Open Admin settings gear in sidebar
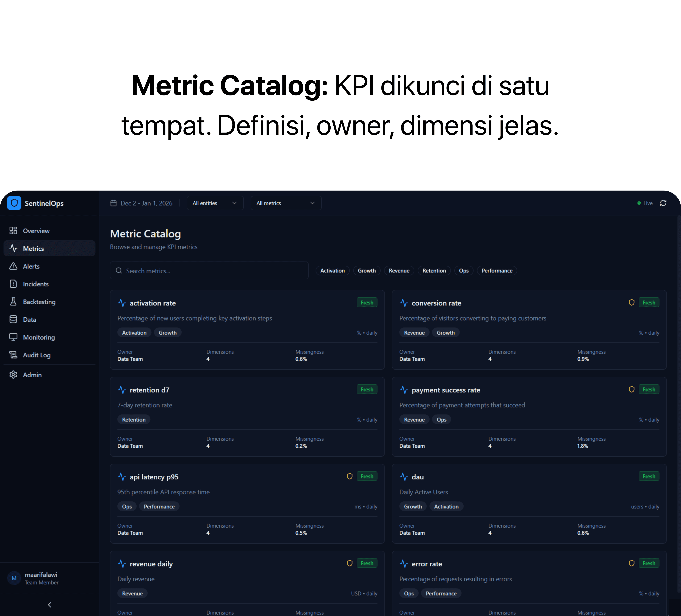Viewport: 681px width, 616px height. point(13,375)
